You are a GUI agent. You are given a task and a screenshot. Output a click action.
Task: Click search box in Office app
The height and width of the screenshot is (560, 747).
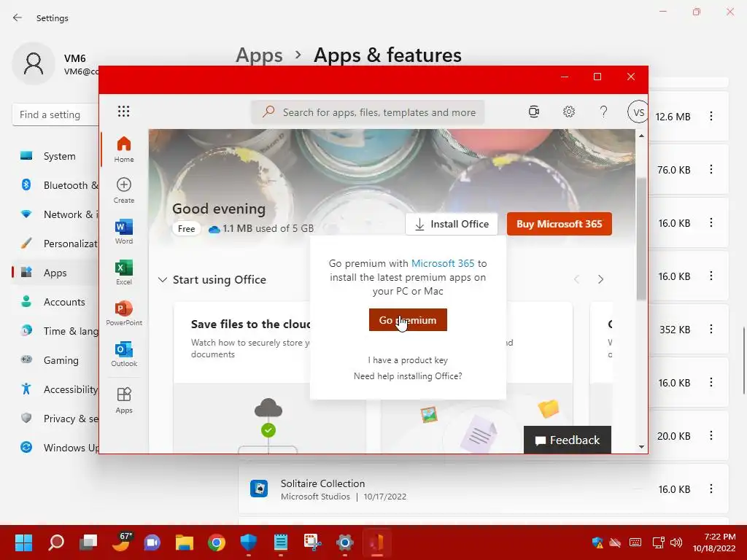pyautogui.click(x=368, y=112)
